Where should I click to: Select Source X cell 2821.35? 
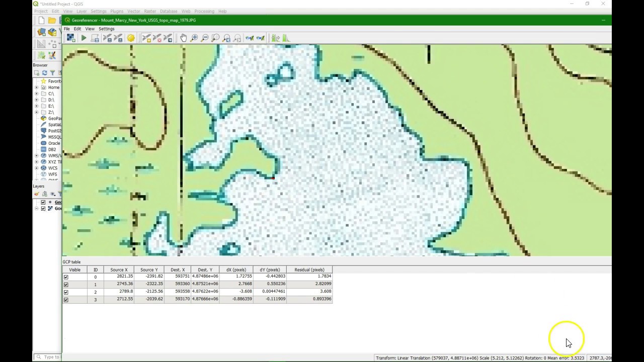[119, 276]
